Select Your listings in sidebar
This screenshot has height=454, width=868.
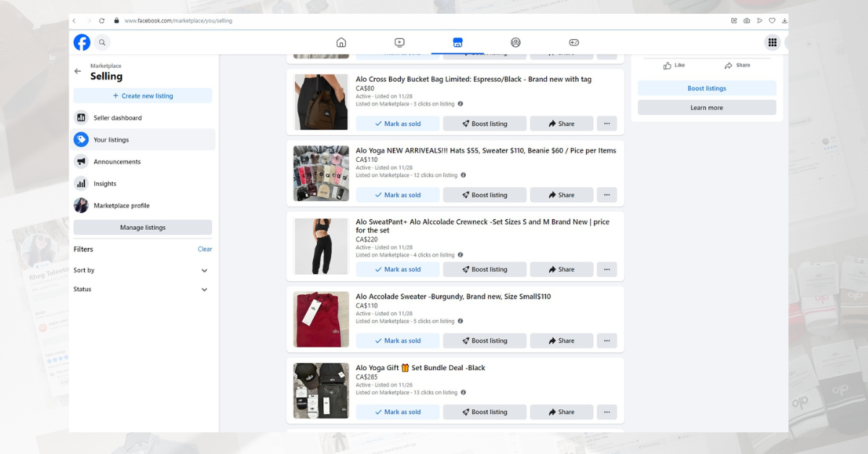click(x=144, y=140)
